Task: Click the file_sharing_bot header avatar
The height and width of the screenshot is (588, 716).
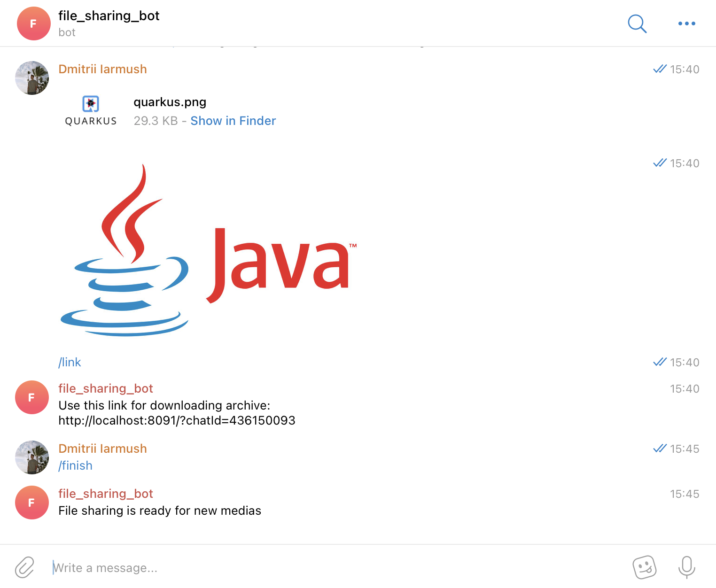Action: (34, 23)
